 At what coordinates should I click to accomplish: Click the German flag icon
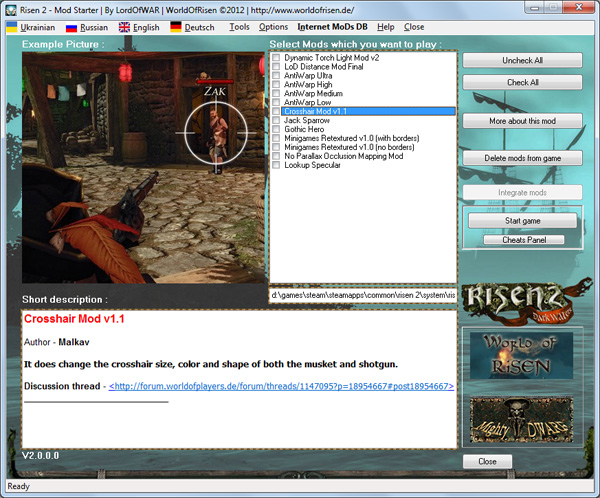pyautogui.click(x=176, y=27)
